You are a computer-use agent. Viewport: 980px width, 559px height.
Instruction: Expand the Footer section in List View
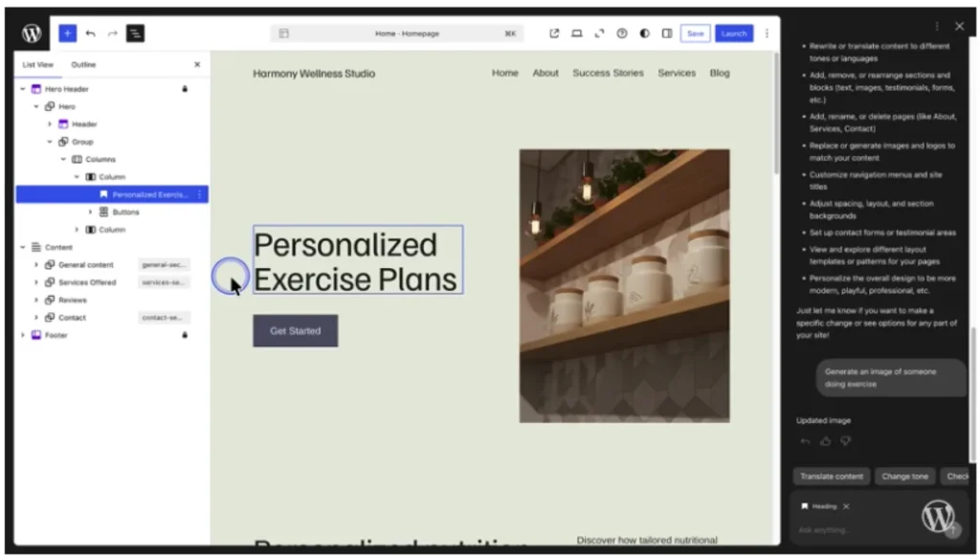(23, 335)
